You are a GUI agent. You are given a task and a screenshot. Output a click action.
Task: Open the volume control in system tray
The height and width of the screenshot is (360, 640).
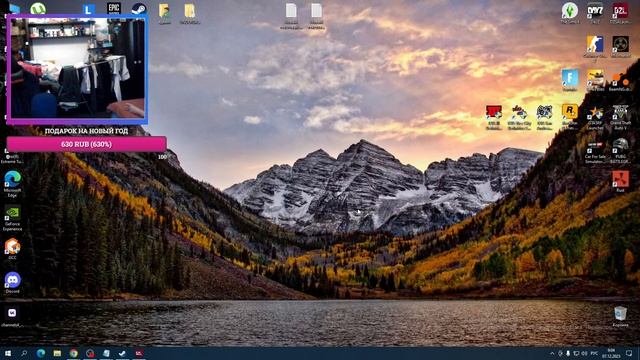pyautogui.click(x=584, y=353)
